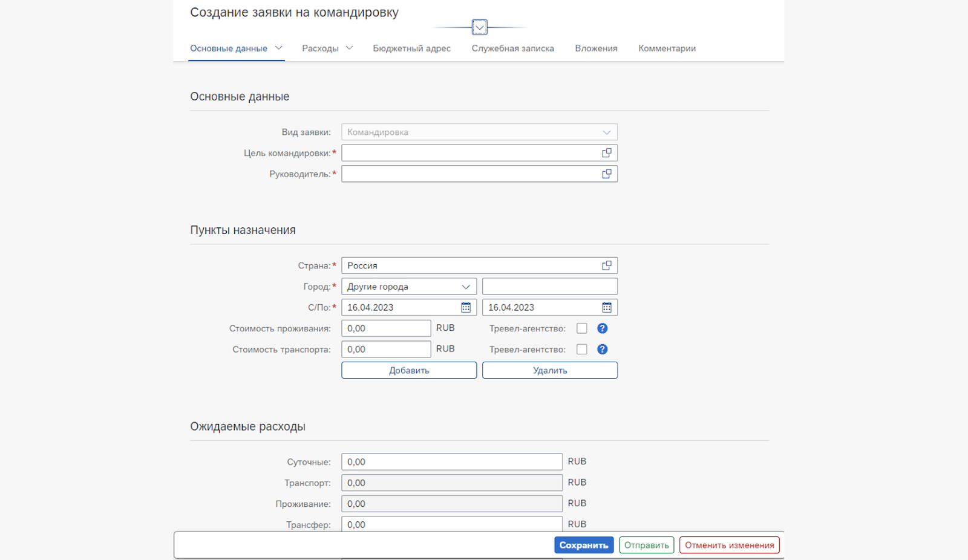
Task: Enable Тревел-агентство checkbox for Стоимость транспорта
Action: [582, 350]
